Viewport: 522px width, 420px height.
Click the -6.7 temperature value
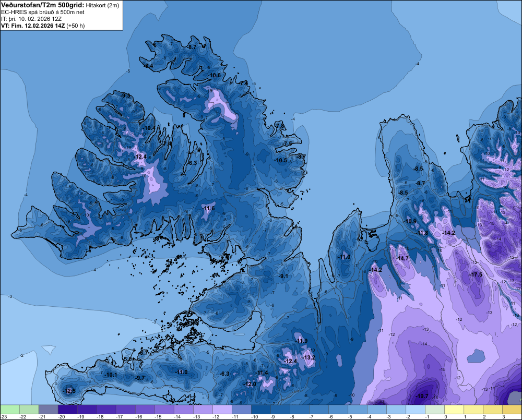pos(144,353)
